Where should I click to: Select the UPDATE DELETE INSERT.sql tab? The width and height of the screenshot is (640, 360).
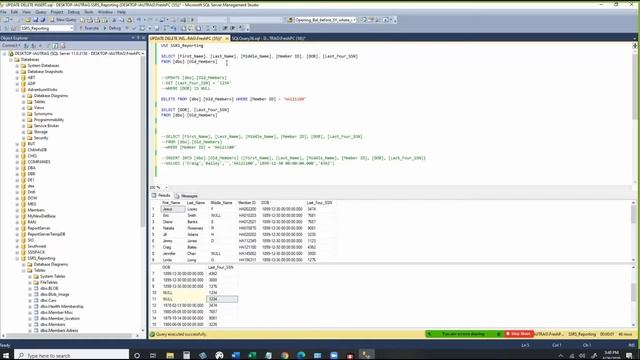(186, 38)
